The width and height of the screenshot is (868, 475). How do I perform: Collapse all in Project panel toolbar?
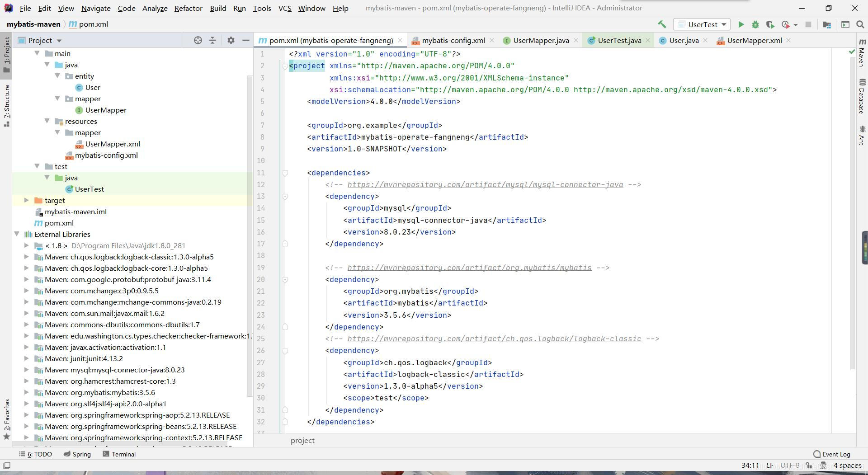click(x=212, y=40)
